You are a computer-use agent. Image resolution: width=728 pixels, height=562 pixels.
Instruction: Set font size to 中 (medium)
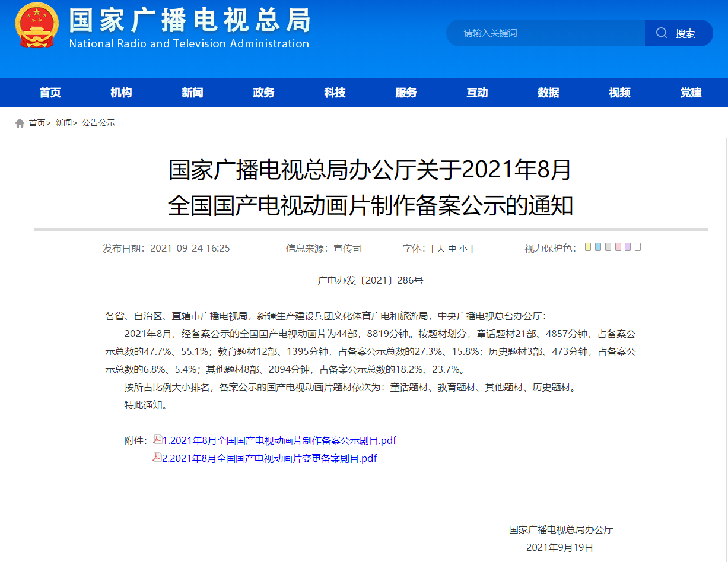coord(452,249)
